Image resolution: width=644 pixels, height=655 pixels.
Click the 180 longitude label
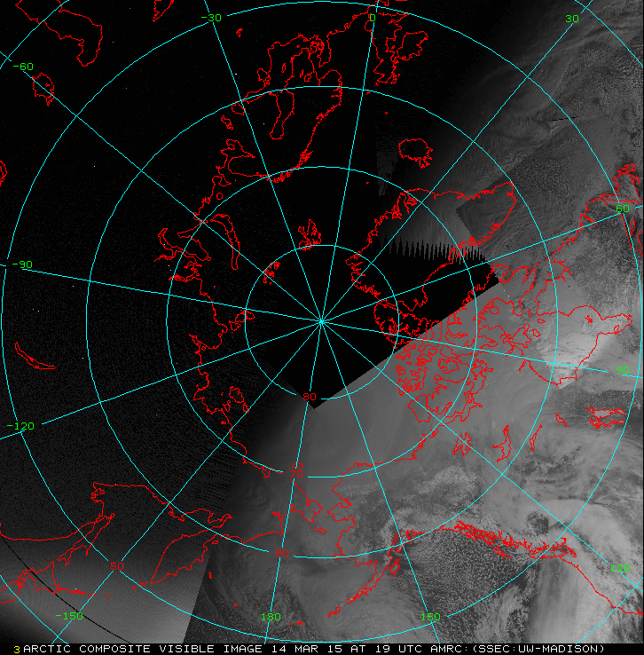[x=271, y=617]
